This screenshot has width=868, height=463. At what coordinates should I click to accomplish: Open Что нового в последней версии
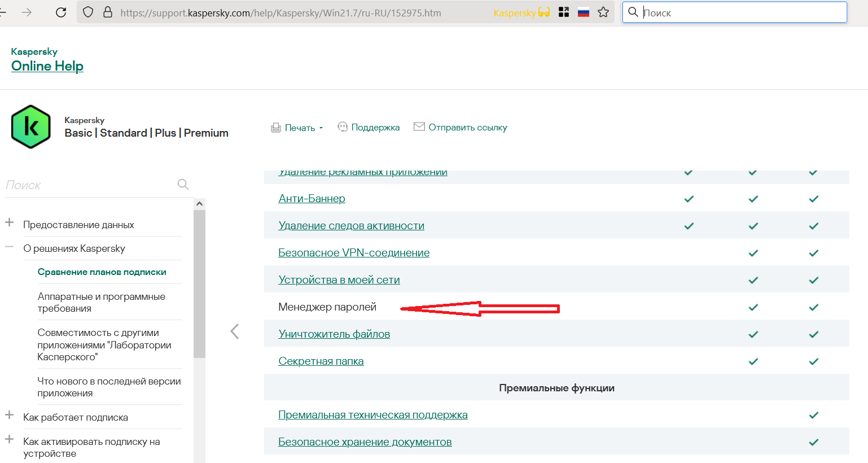click(x=109, y=387)
